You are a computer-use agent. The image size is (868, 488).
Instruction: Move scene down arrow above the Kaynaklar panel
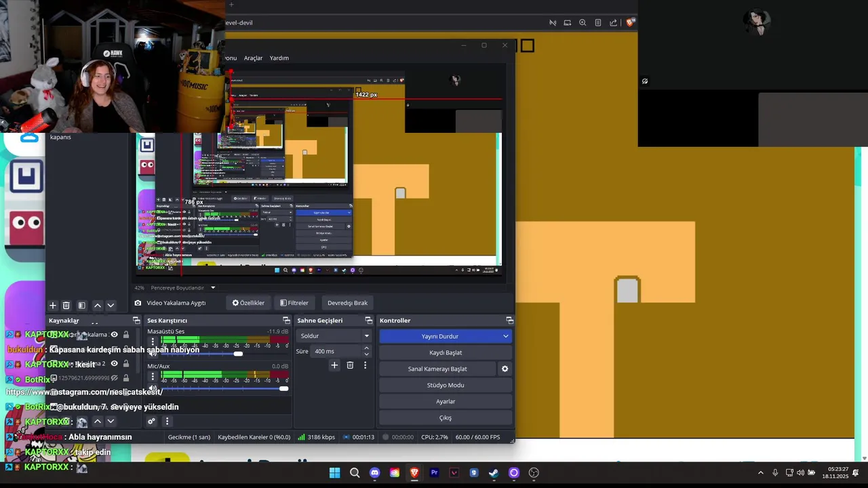pos(111,306)
